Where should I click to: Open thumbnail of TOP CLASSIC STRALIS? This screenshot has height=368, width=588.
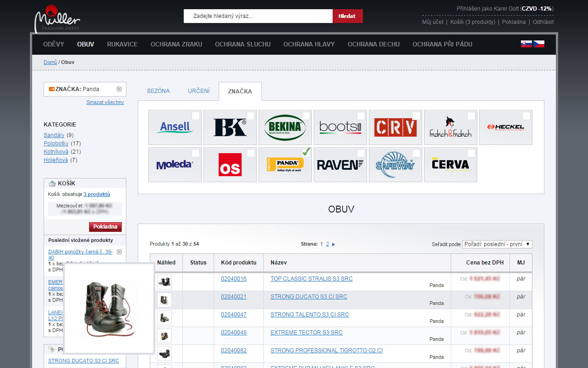(x=164, y=282)
